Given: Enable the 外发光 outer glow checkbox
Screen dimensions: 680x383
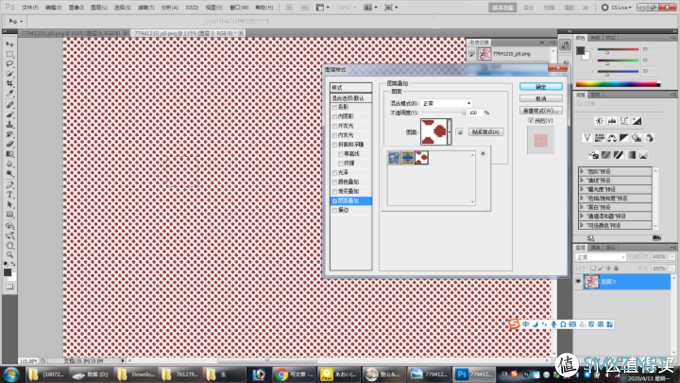Looking at the screenshot, I should tap(335, 126).
